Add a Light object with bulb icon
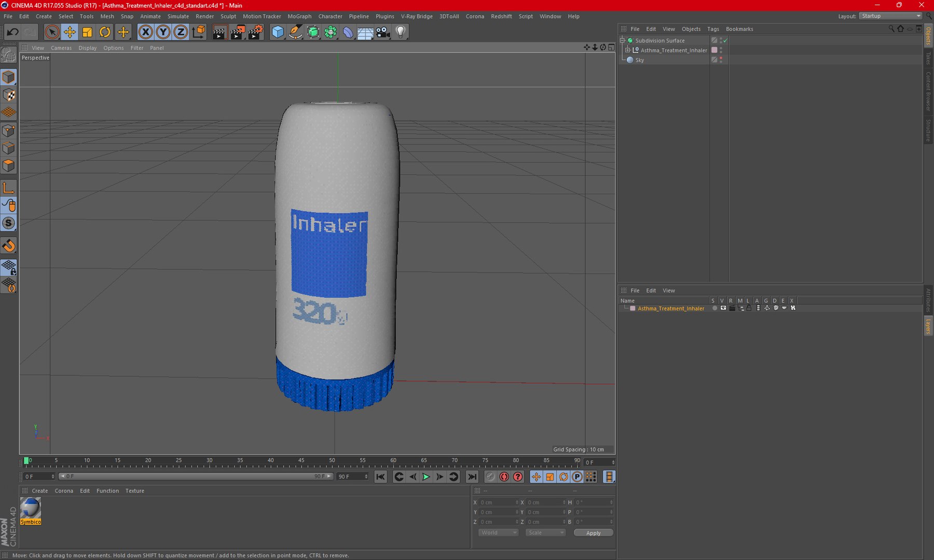Viewport: 934px width, 560px height. [401, 32]
